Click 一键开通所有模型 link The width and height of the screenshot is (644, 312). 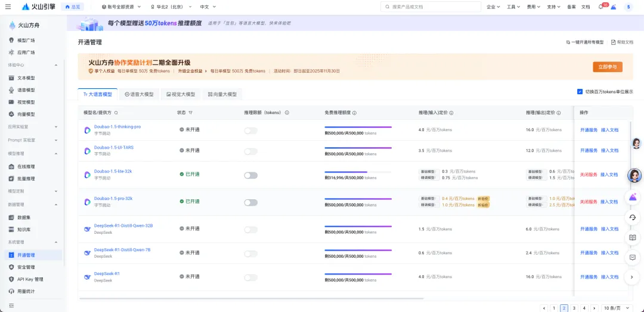[x=585, y=42]
